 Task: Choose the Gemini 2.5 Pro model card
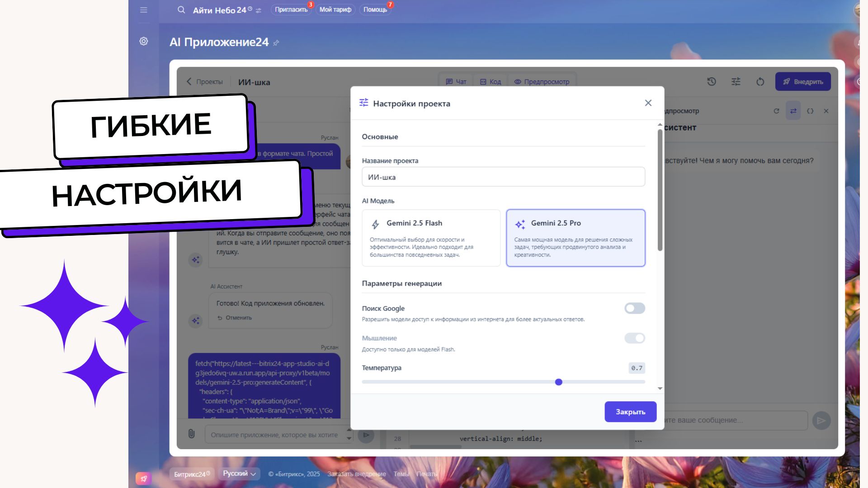[575, 238]
